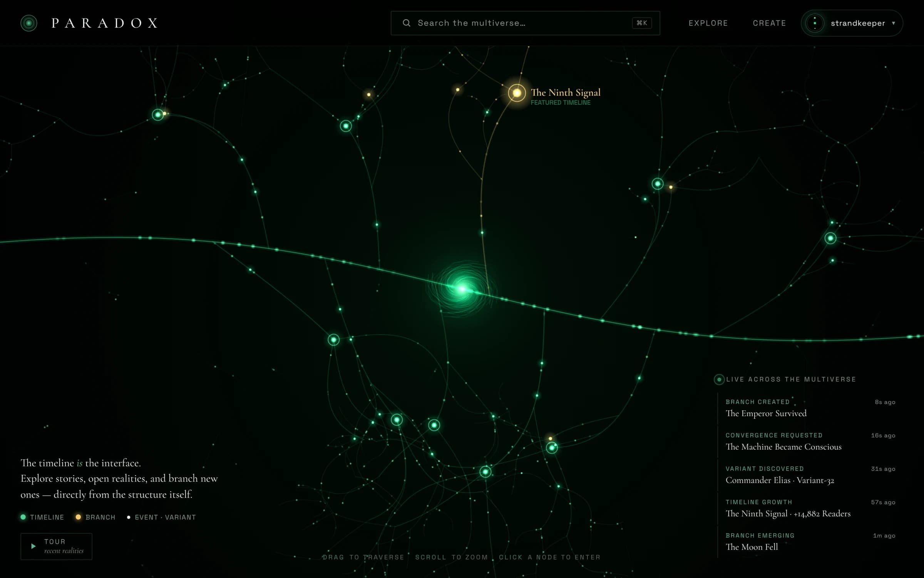
Task: Click the strandkeeper avatar icon
Action: click(815, 23)
